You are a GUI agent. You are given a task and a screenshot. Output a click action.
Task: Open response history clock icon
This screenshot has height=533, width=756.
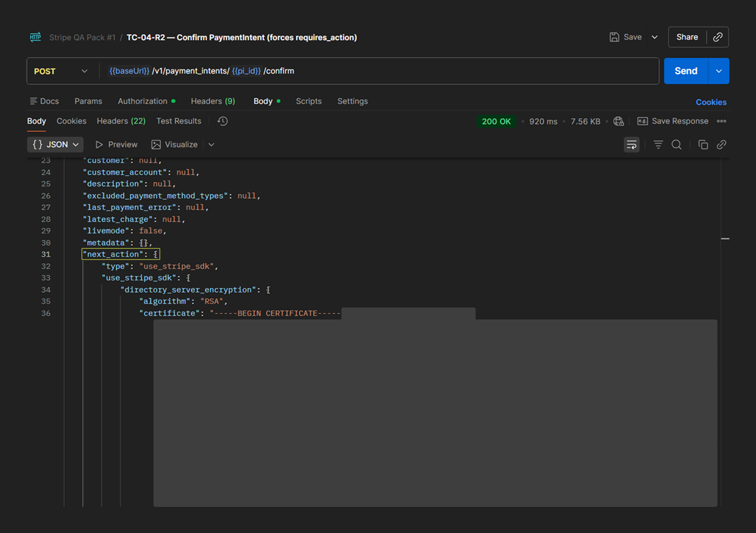click(222, 121)
